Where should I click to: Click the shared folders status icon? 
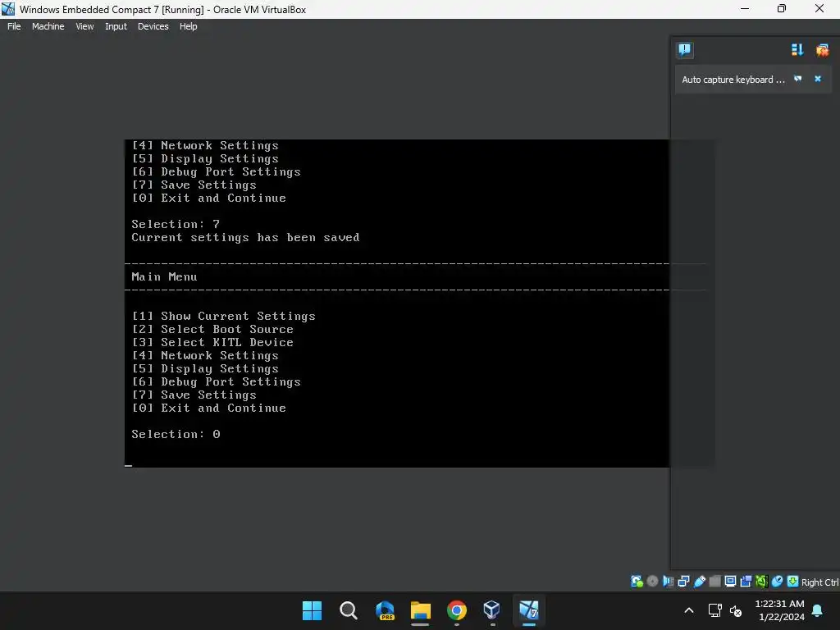pos(714,582)
